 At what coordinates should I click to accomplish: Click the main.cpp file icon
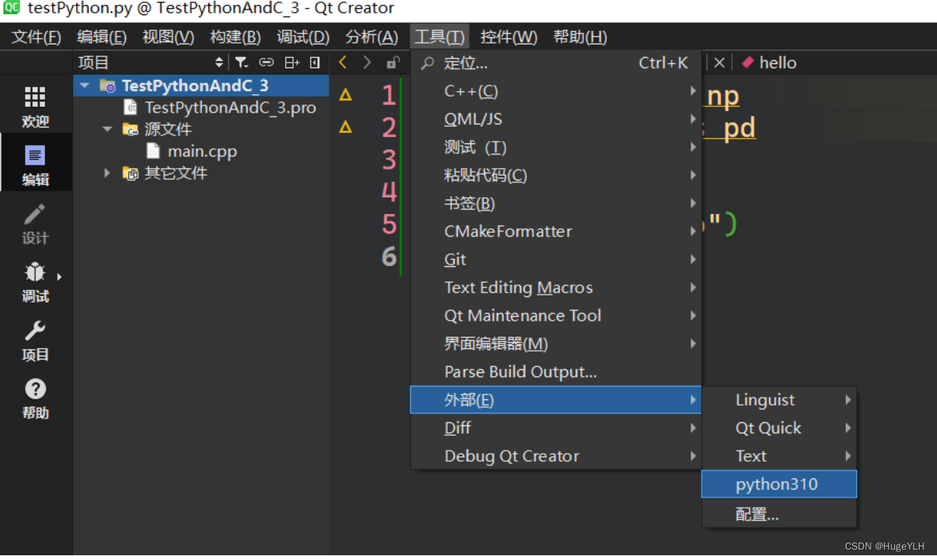click(153, 151)
